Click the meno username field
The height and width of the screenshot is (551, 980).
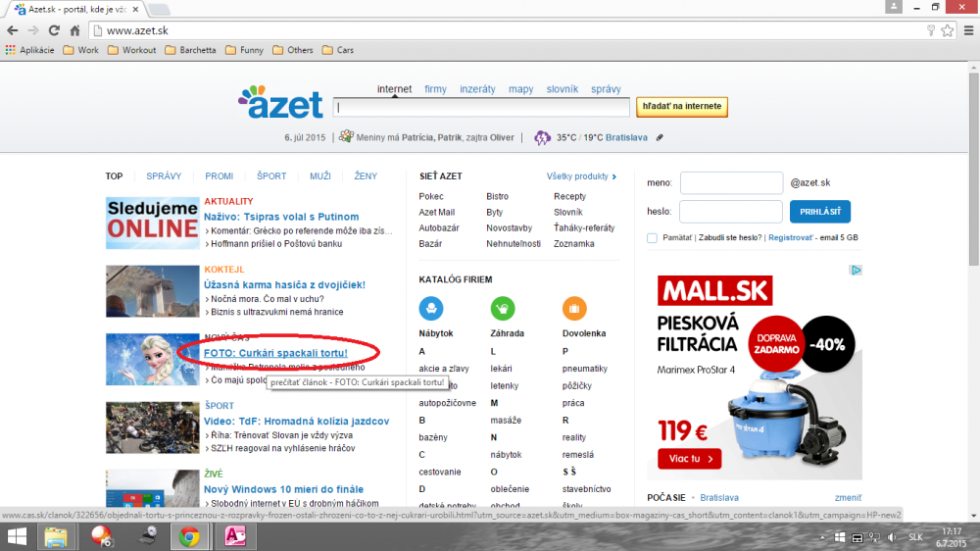731,182
